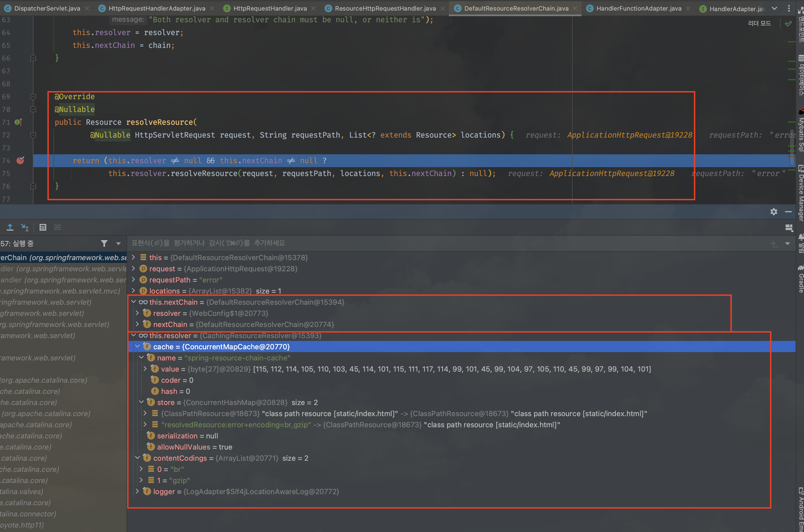The image size is (804, 532).
Task: Open thread selector dropdown arrow
Action: pyautogui.click(x=118, y=244)
